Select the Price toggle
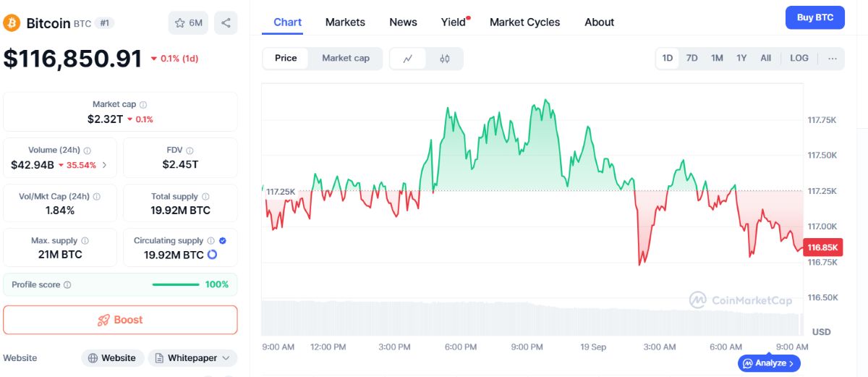868x377 pixels. click(x=286, y=58)
